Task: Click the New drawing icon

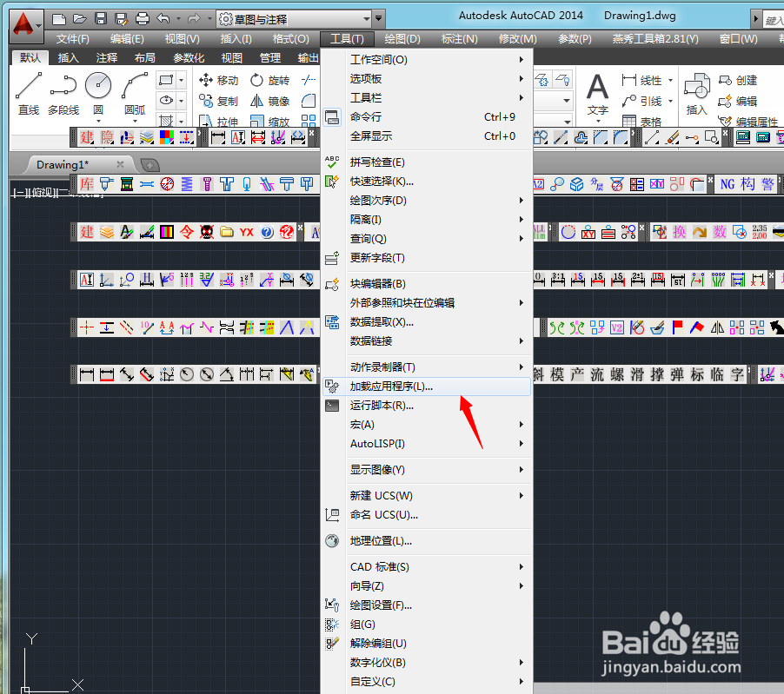Action: point(59,19)
